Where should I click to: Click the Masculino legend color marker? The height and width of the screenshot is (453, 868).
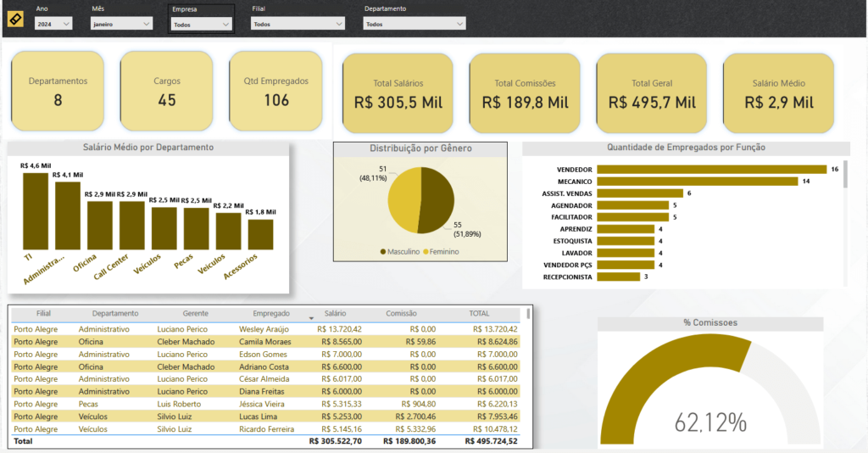pyautogui.click(x=383, y=252)
